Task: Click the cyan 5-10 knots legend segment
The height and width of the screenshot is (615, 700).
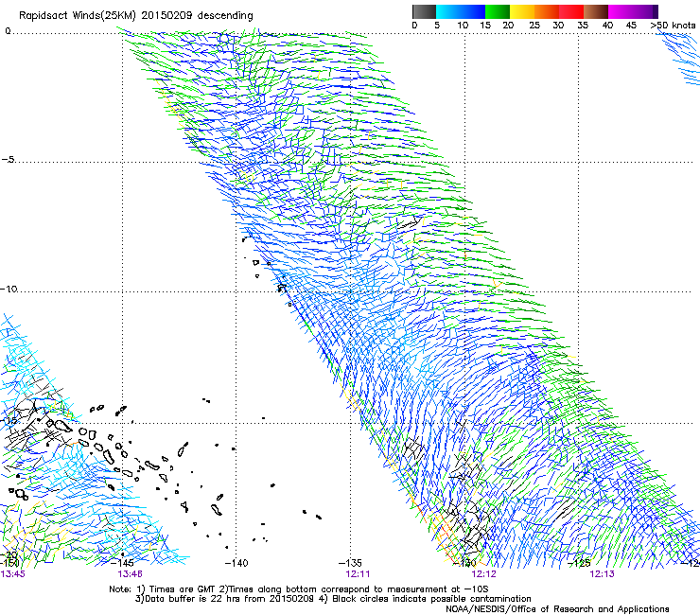Action: coord(448,11)
